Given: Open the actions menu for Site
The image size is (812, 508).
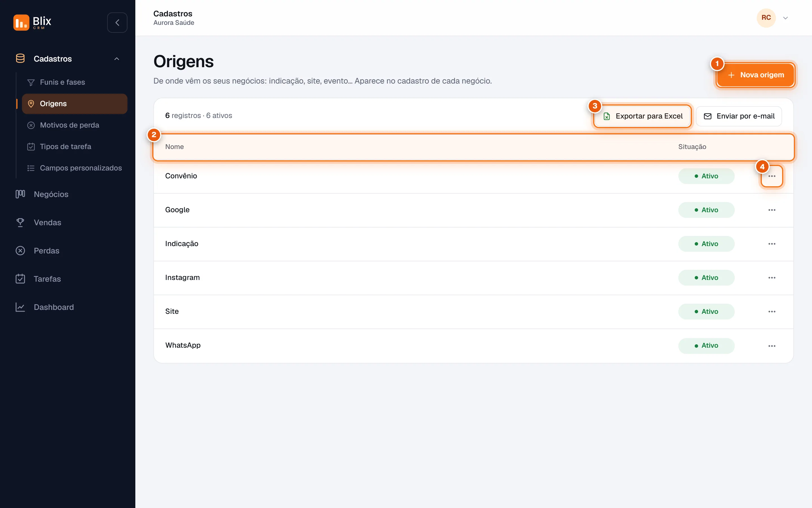Looking at the screenshot, I should [x=772, y=312].
